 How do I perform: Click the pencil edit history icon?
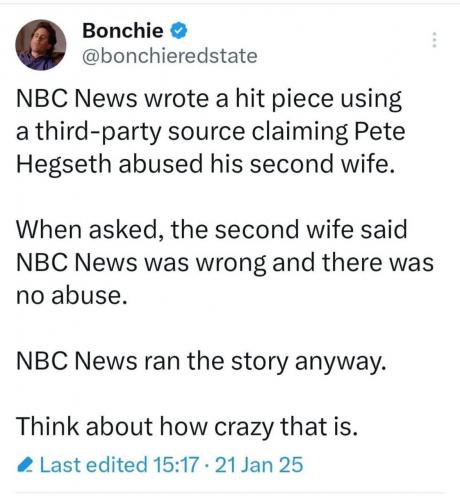coord(25,465)
